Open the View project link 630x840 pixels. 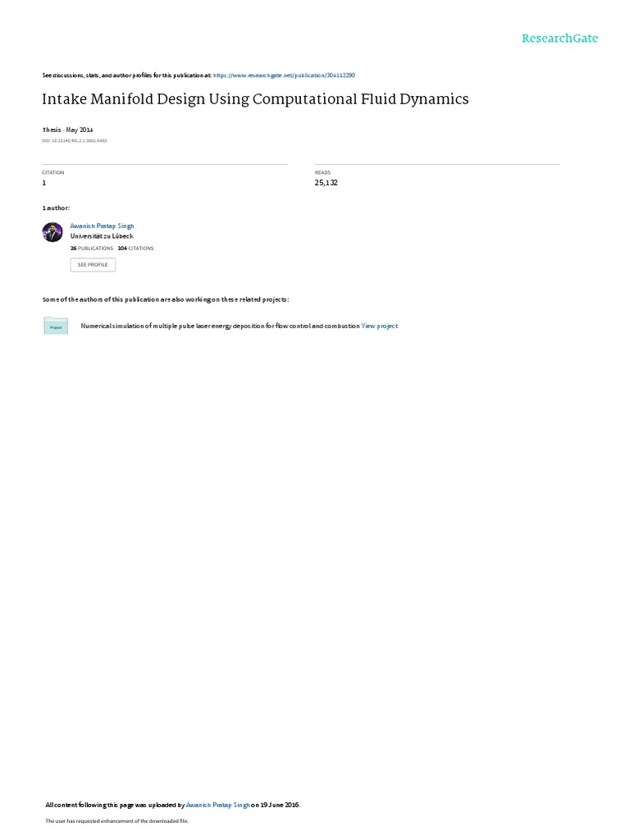379,326
